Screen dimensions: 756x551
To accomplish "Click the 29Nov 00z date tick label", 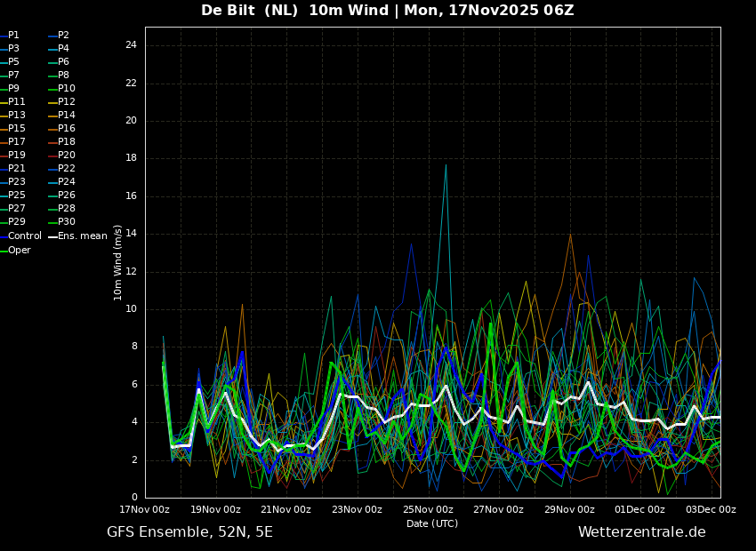I will [569, 509].
